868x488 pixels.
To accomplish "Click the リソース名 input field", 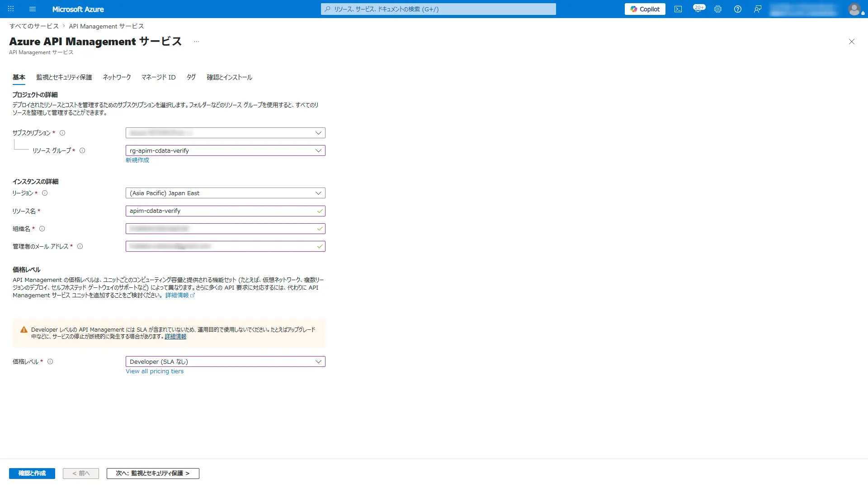I will (x=225, y=211).
